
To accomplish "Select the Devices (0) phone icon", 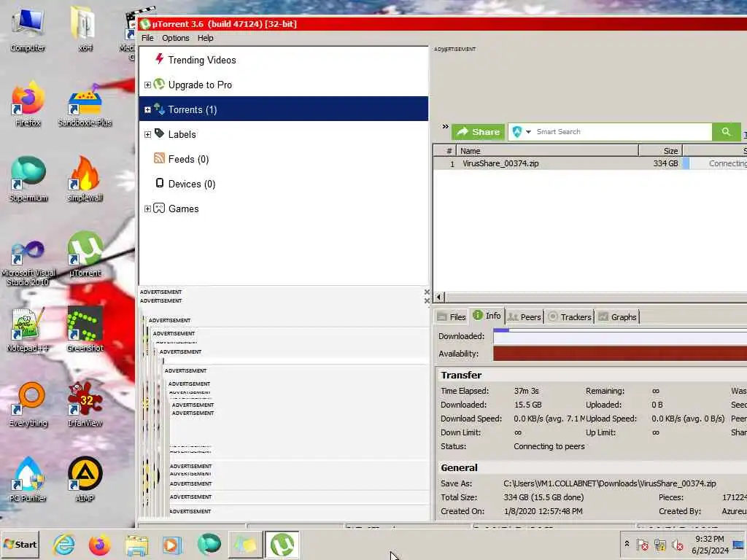I will (160, 183).
